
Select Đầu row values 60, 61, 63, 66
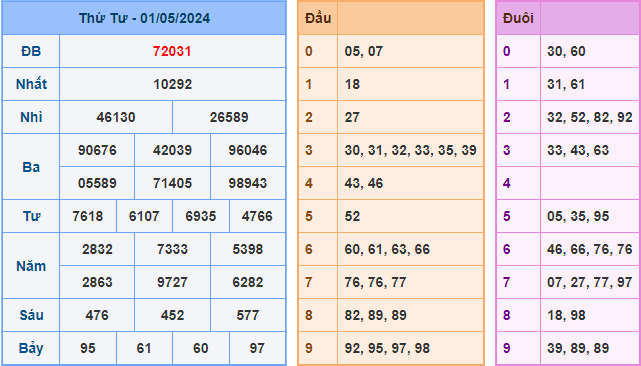[387, 249]
